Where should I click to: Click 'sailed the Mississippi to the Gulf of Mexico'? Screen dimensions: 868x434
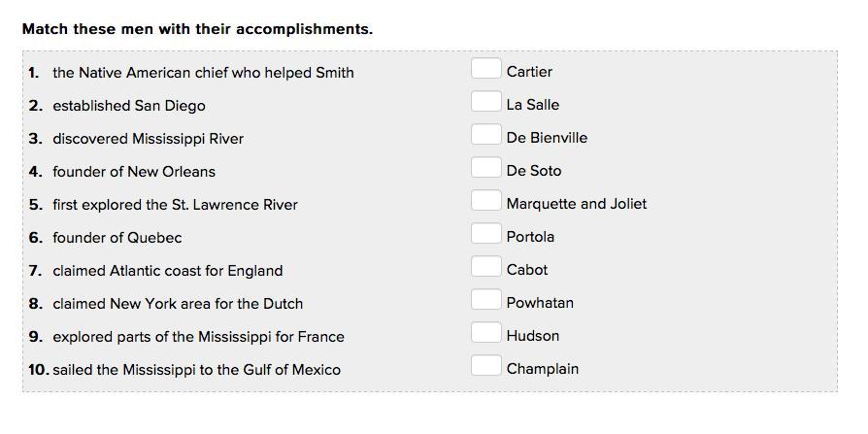197,370
